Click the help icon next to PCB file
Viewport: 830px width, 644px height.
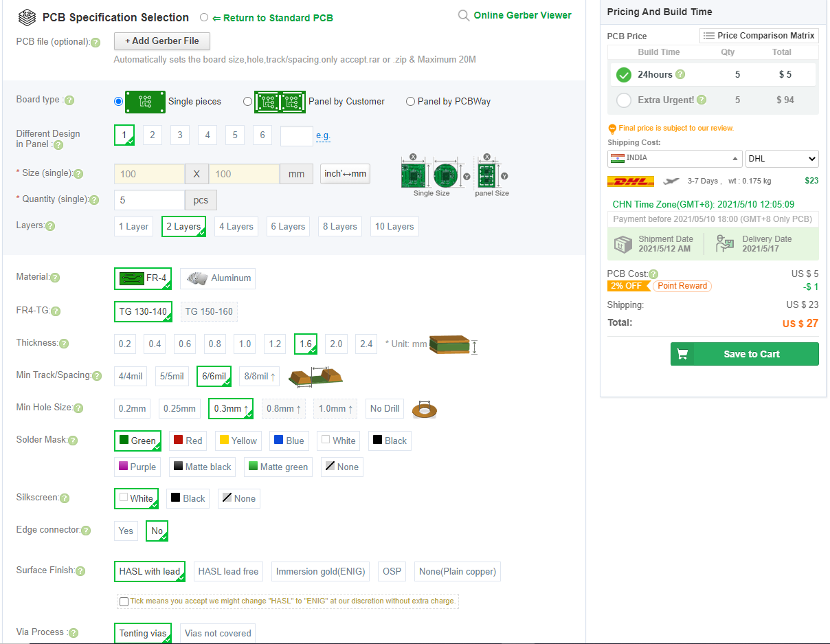(x=96, y=43)
